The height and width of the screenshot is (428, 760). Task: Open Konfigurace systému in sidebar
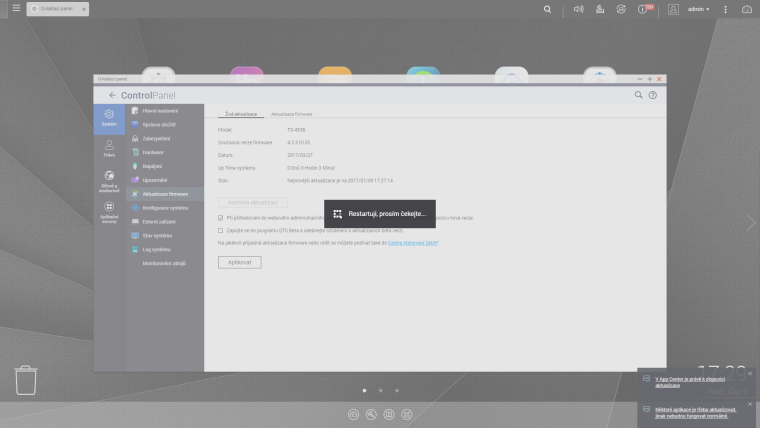coord(165,208)
